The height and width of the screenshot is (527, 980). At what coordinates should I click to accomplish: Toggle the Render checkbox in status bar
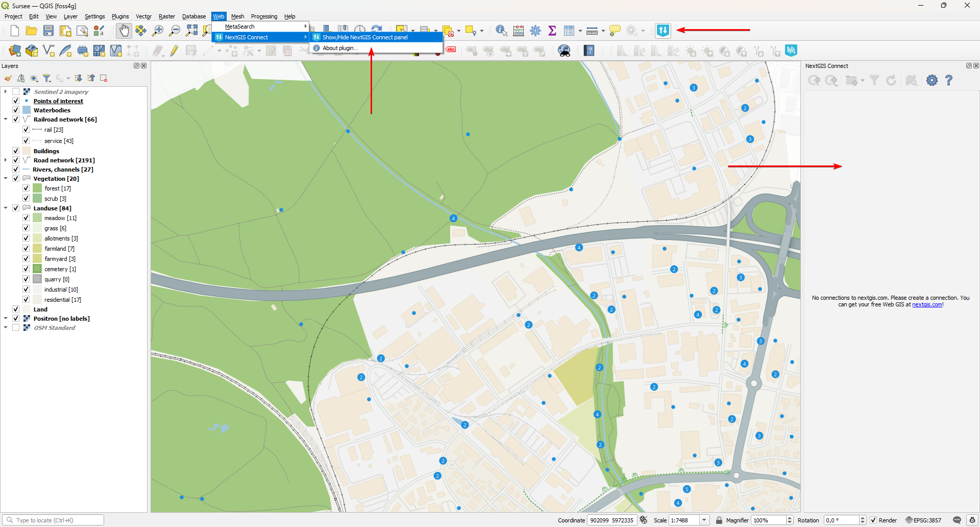[873, 520]
